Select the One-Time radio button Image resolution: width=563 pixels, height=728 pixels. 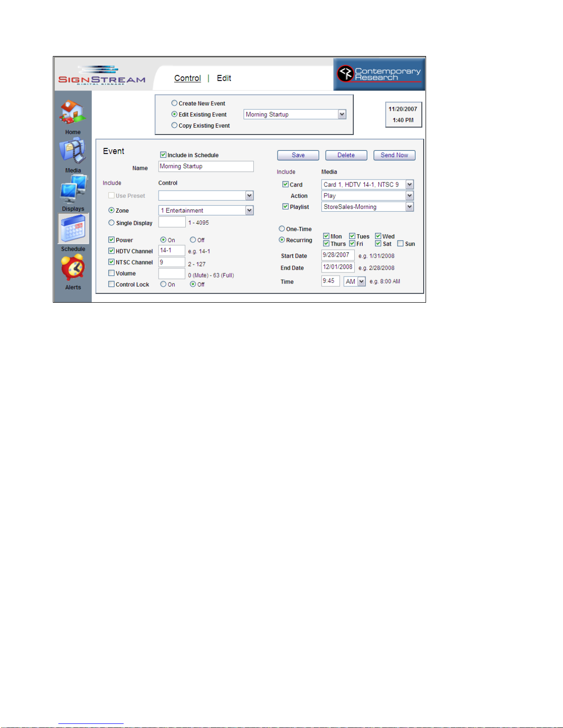pyautogui.click(x=282, y=229)
